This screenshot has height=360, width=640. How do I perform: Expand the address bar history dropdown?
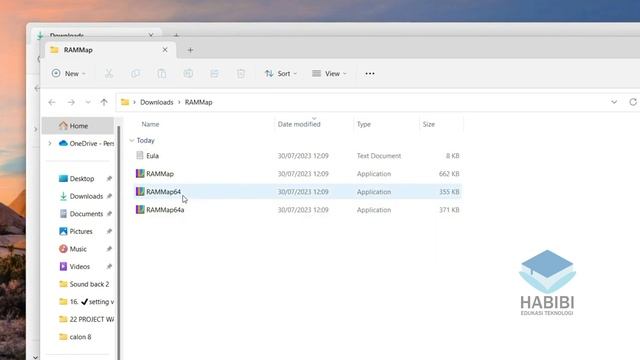614,102
